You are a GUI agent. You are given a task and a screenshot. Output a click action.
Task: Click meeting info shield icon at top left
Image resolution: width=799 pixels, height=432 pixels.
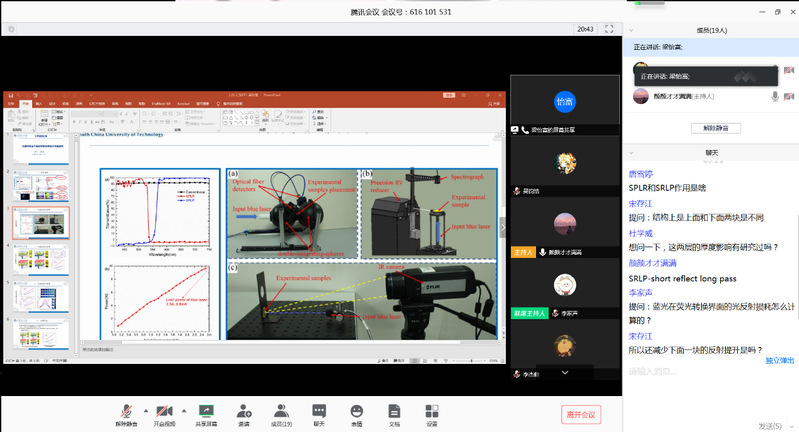point(11,29)
